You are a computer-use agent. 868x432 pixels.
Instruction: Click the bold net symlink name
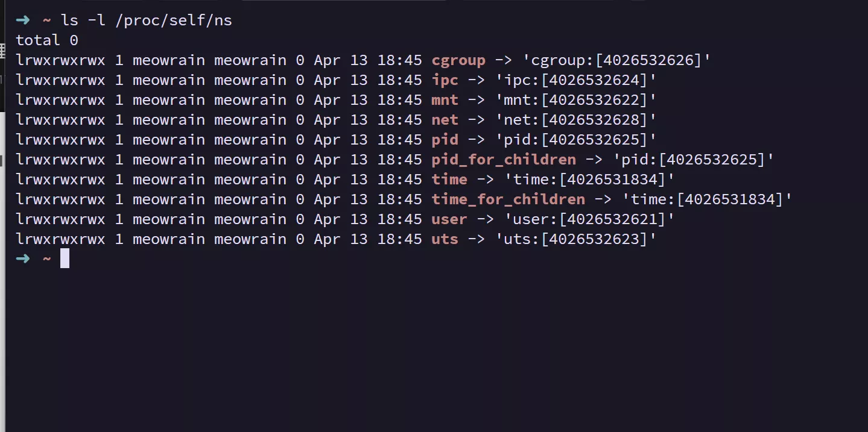445,120
